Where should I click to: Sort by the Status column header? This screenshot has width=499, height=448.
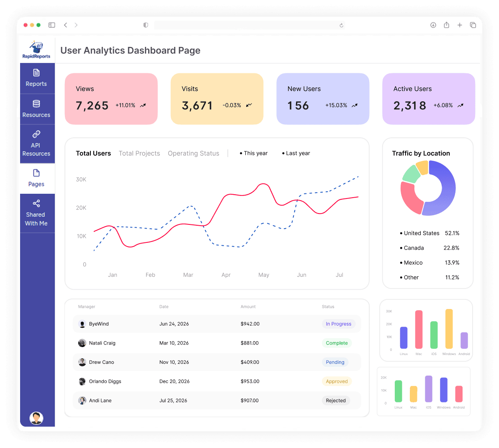(328, 307)
